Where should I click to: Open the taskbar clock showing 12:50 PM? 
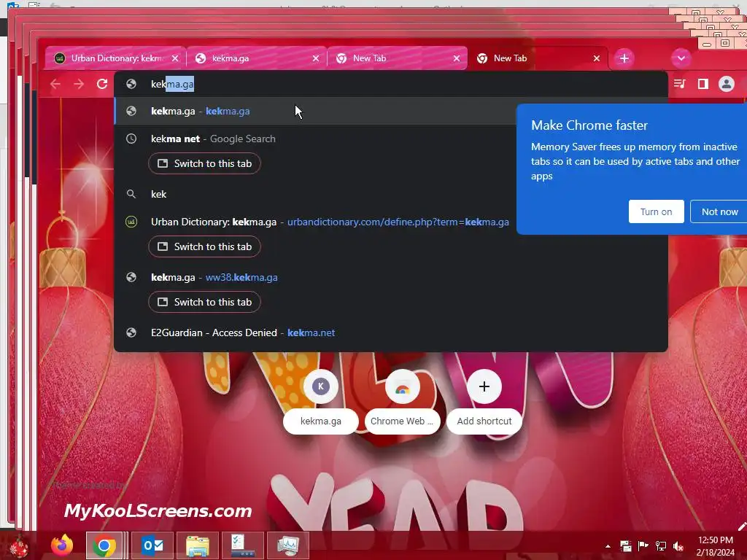click(715, 546)
